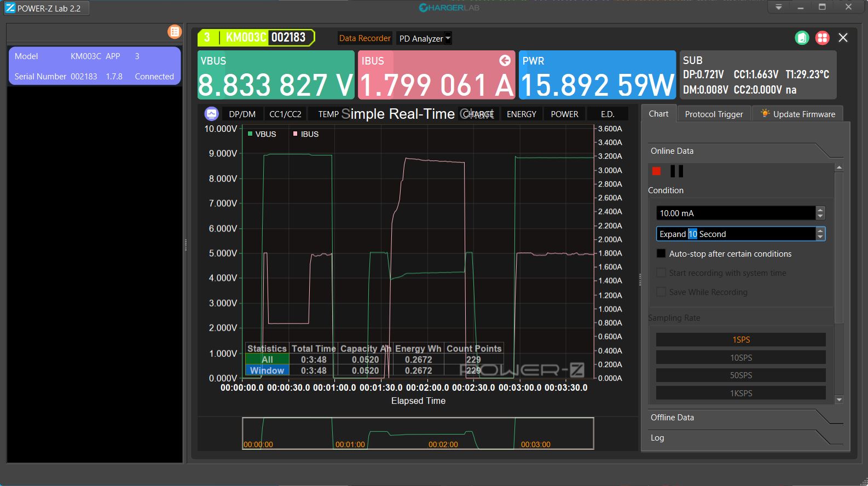Click the timeline overview range strip
Image resolution: width=868 pixels, height=486 pixels.
(418, 433)
